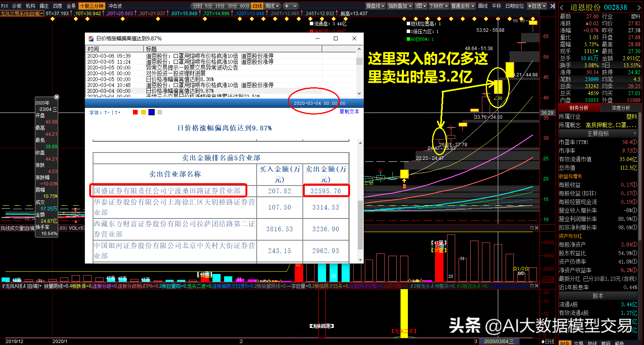Open the 机构 menu

click(30, 6)
